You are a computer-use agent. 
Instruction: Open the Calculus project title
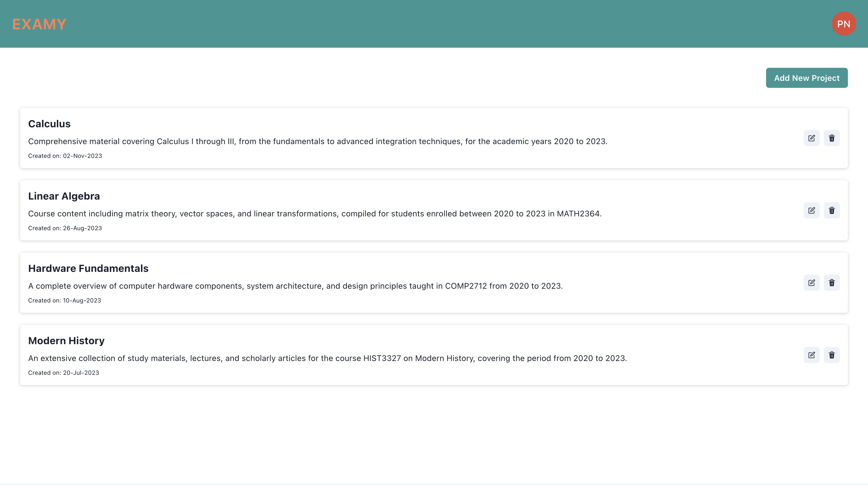click(x=49, y=124)
